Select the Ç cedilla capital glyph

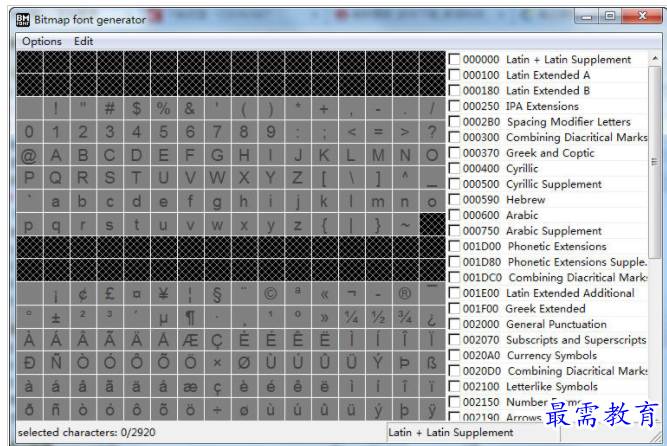217,340
